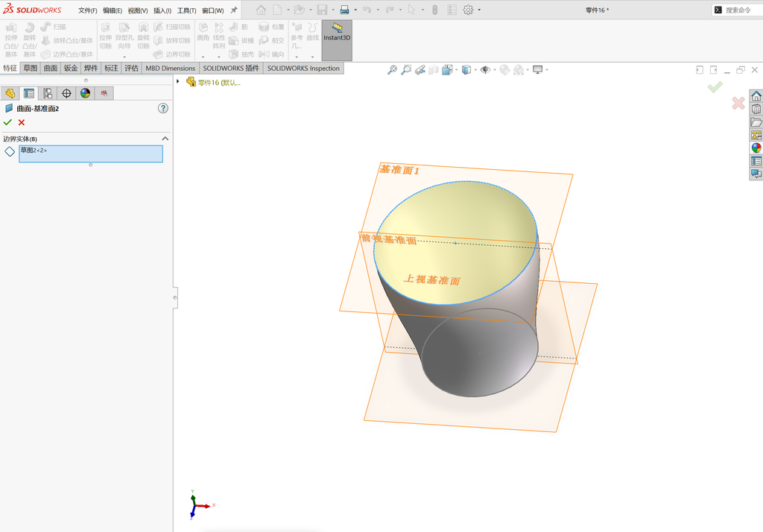The width and height of the screenshot is (763, 532).
Task: Click the New document icon
Action: pyautogui.click(x=277, y=10)
